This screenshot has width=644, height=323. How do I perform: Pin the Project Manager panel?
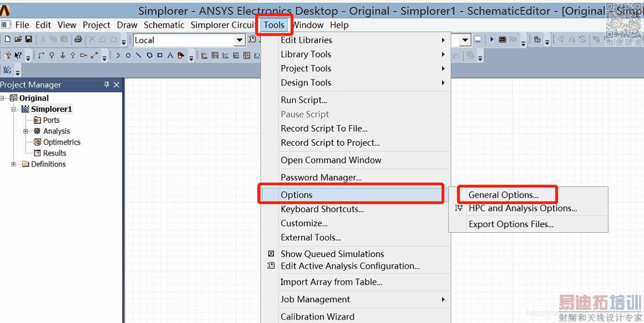click(107, 85)
